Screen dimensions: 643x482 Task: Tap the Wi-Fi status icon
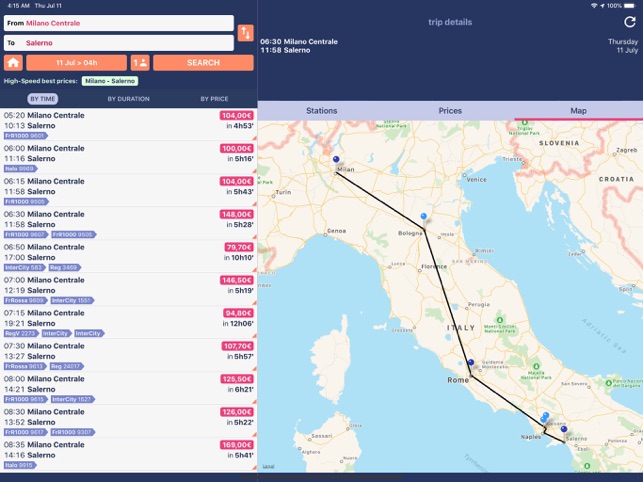[x=594, y=6]
